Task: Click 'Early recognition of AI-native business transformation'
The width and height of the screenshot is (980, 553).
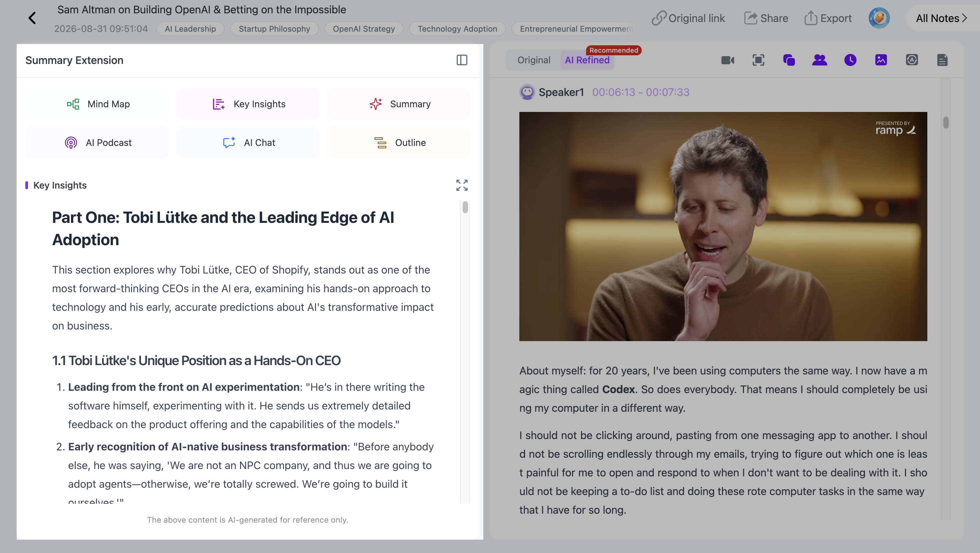Action: (207, 446)
